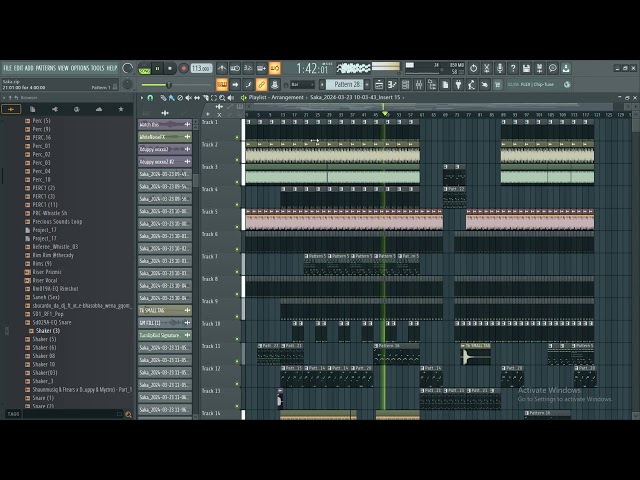The height and width of the screenshot is (480, 640).
Task: Open the audio editor scissors icon
Action: 487,68
